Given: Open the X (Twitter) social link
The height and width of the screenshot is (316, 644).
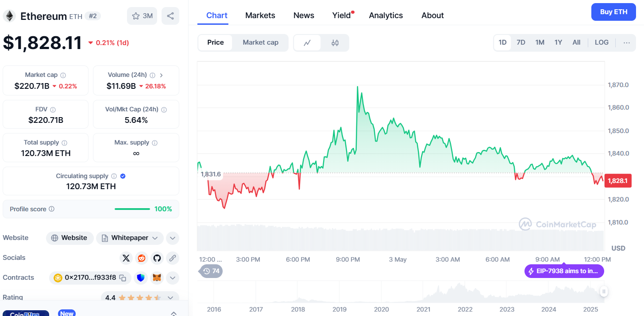Looking at the screenshot, I should click(x=126, y=258).
